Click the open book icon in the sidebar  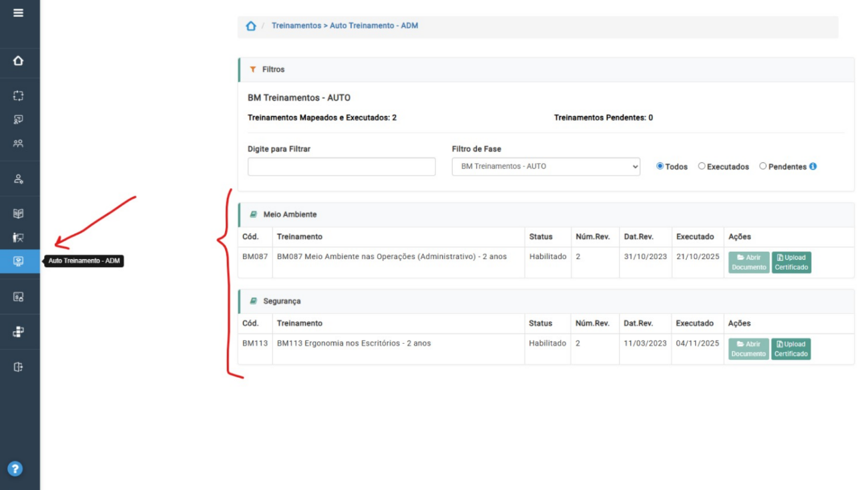point(18,214)
